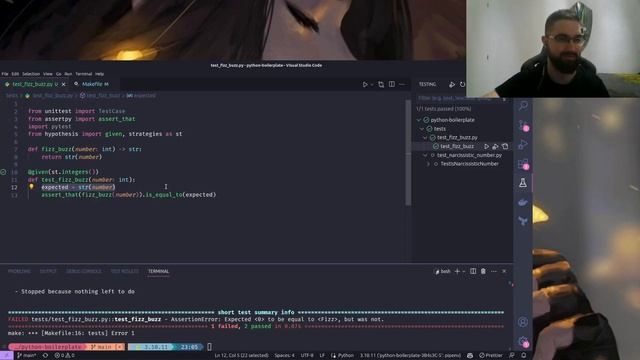This screenshot has width=640, height=360.
Task: Click errors and warnings count in status bar
Action: pos(64,356)
